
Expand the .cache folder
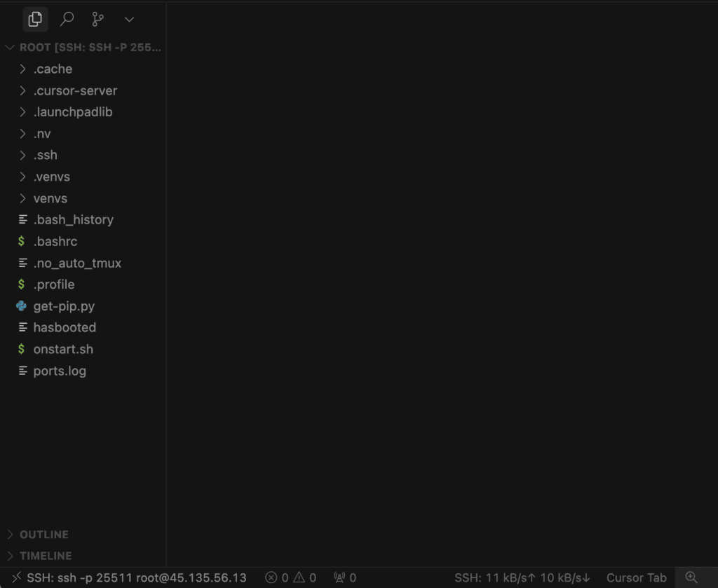[53, 69]
